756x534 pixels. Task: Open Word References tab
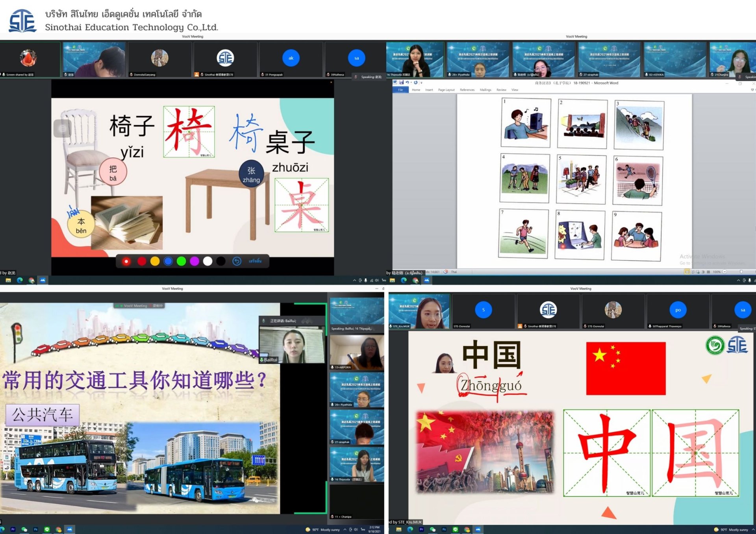tap(467, 90)
